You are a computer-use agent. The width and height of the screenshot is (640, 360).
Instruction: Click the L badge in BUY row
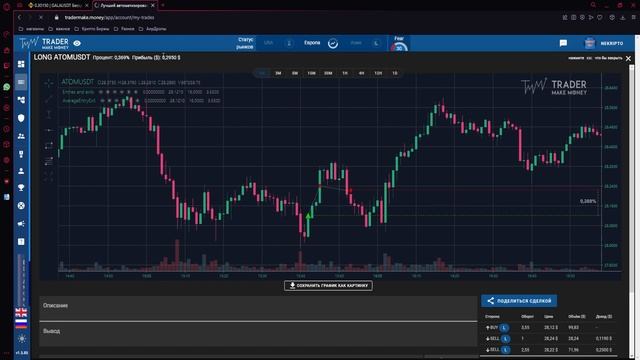[504, 328]
